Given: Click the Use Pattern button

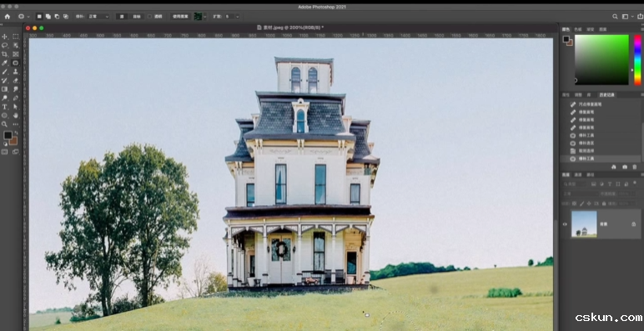Looking at the screenshot, I should click(180, 17).
